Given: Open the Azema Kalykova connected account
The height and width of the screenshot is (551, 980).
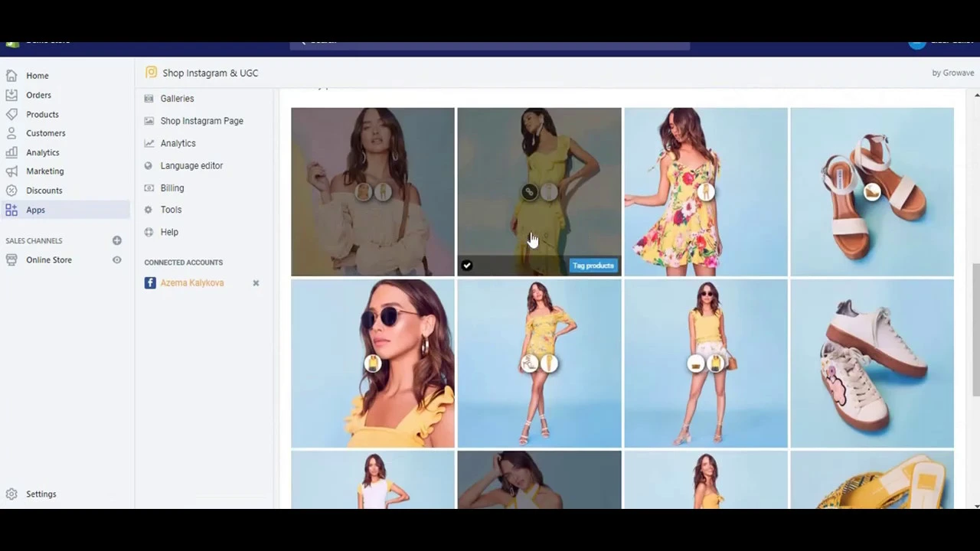Looking at the screenshot, I should pyautogui.click(x=192, y=283).
